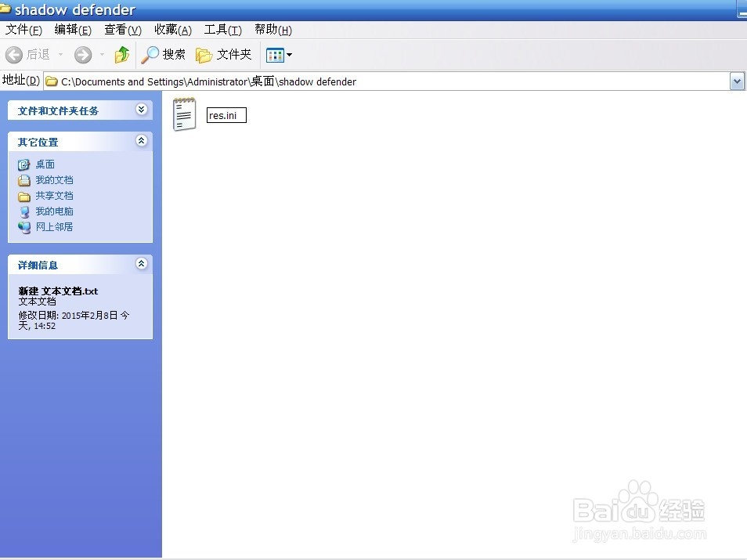Click the folder icon in title bar
Image resolution: width=747 pixels, height=560 pixels.
pos(5,9)
